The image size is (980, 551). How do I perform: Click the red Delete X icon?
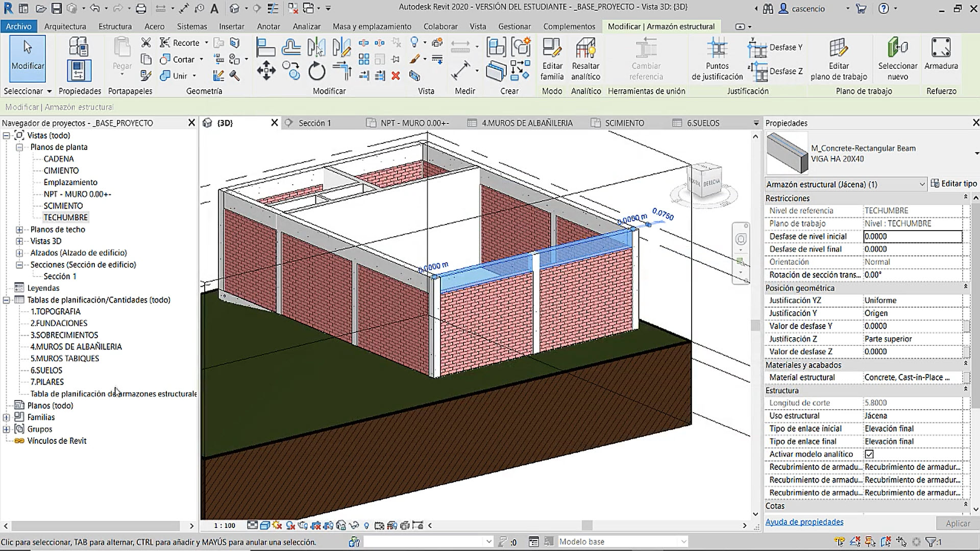396,76
